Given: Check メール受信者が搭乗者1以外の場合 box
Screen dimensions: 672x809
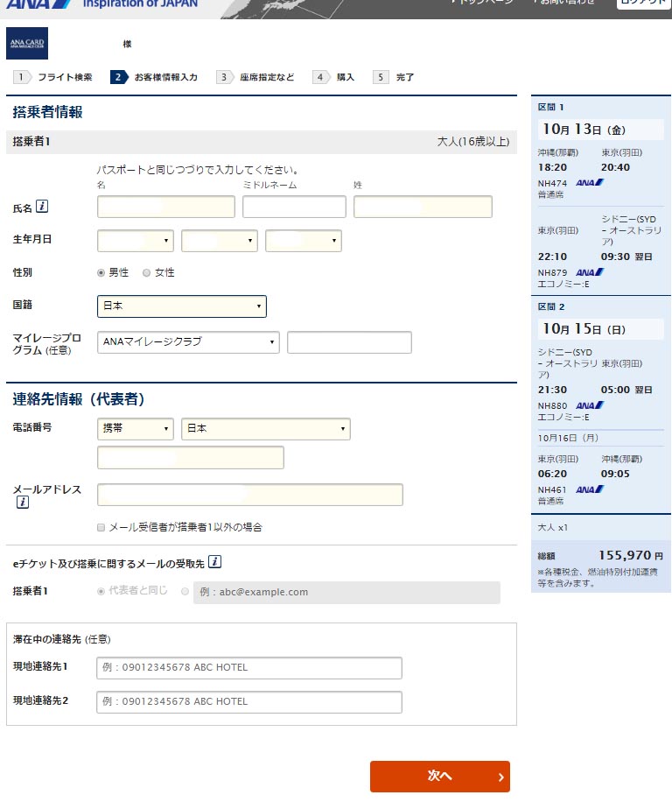Looking at the screenshot, I should (101, 527).
